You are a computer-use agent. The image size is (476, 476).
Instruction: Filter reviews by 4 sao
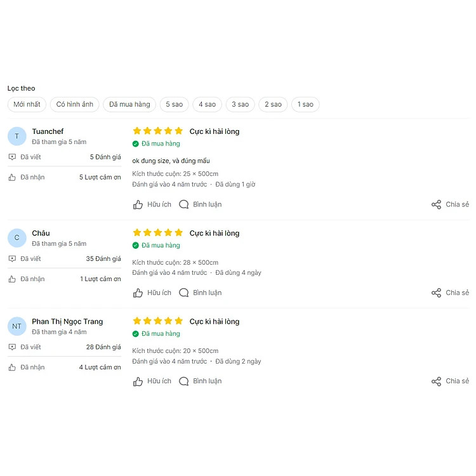pos(207,104)
